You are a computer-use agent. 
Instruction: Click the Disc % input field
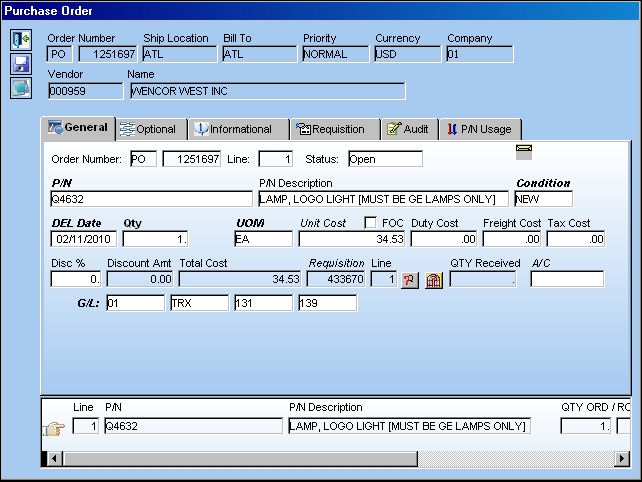(76, 279)
